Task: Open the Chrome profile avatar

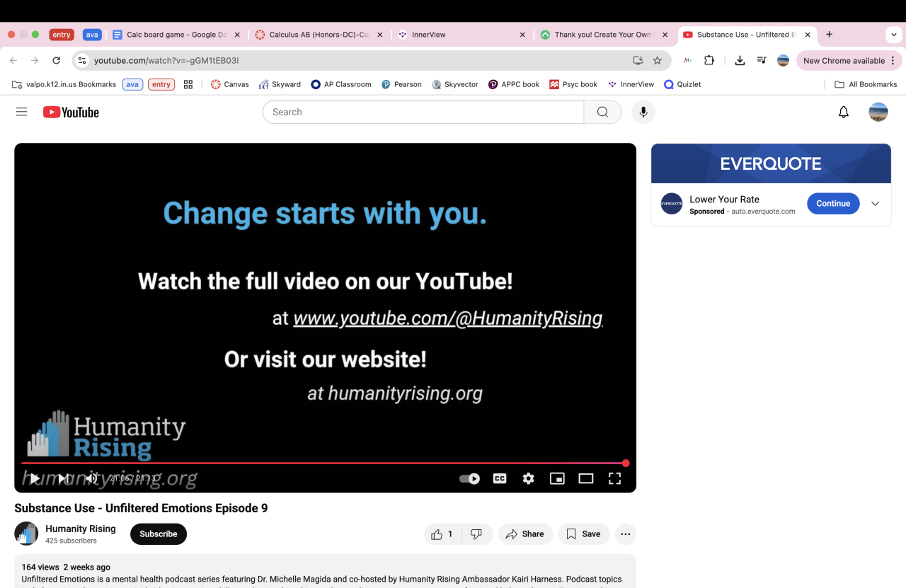Action: pyautogui.click(x=783, y=61)
